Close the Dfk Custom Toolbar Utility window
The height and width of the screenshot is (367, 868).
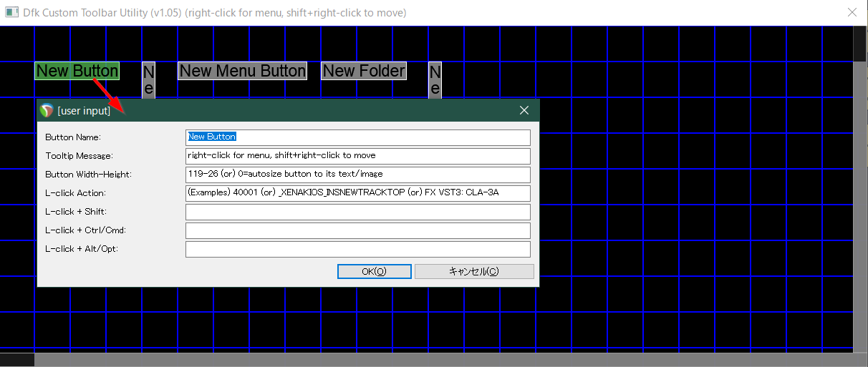852,13
